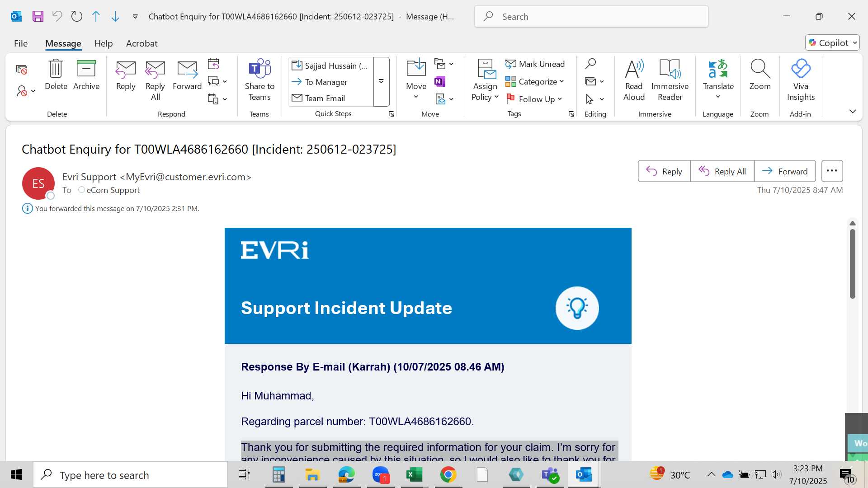Click in the Search box
The width and height of the screenshot is (868, 488).
(591, 17)
